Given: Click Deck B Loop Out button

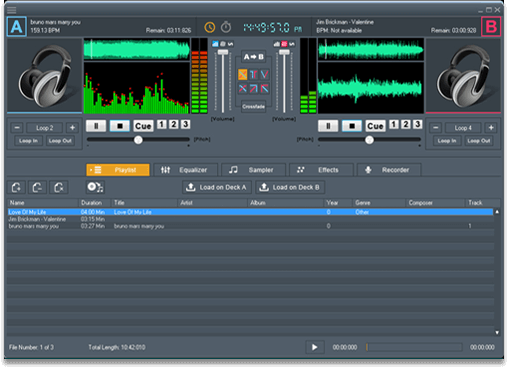Looking at the screenshot, I should 479,141.
